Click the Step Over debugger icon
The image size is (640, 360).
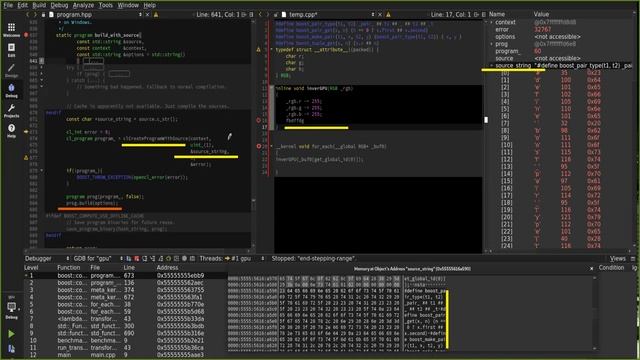click(x=144, y=258)
